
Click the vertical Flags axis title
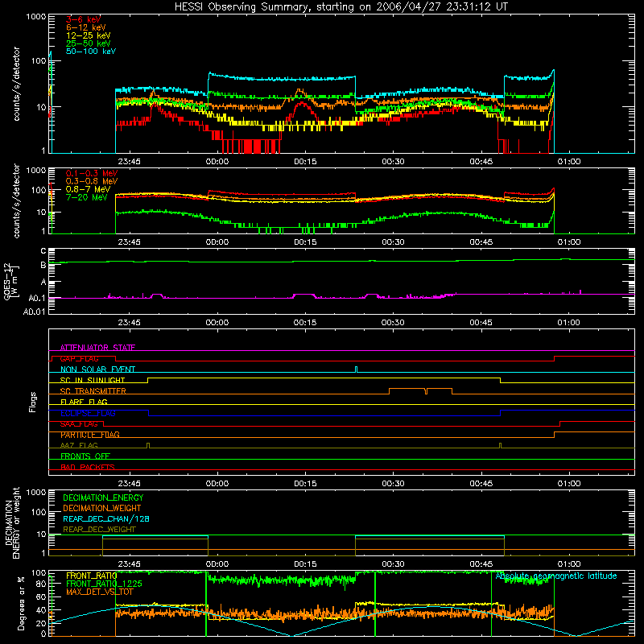(x=33, y=402)
